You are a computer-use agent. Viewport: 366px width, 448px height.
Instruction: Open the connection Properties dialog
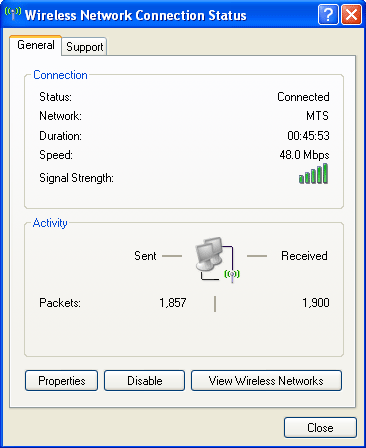coord(62,380)
